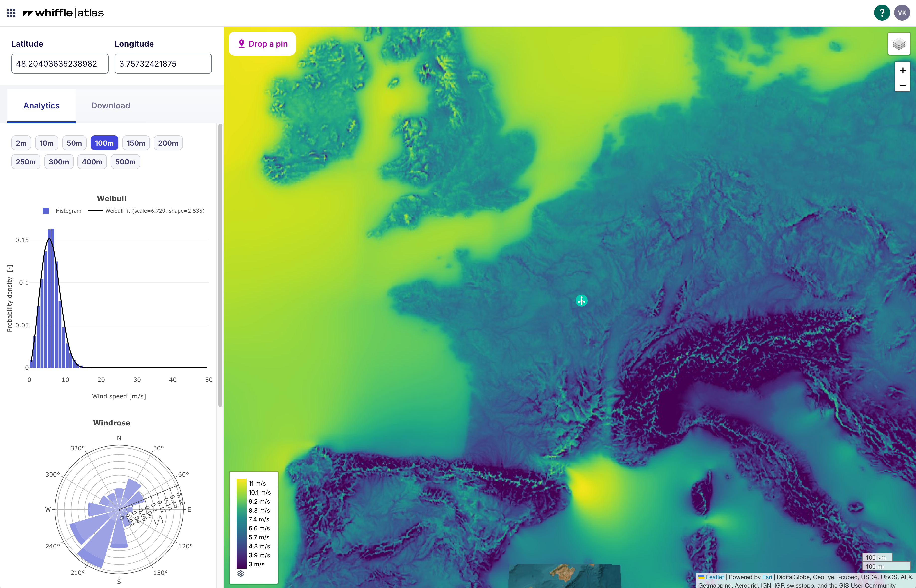Open the apps grid menu icon
This screenshot has height=588, width=916.
point(11,13)
